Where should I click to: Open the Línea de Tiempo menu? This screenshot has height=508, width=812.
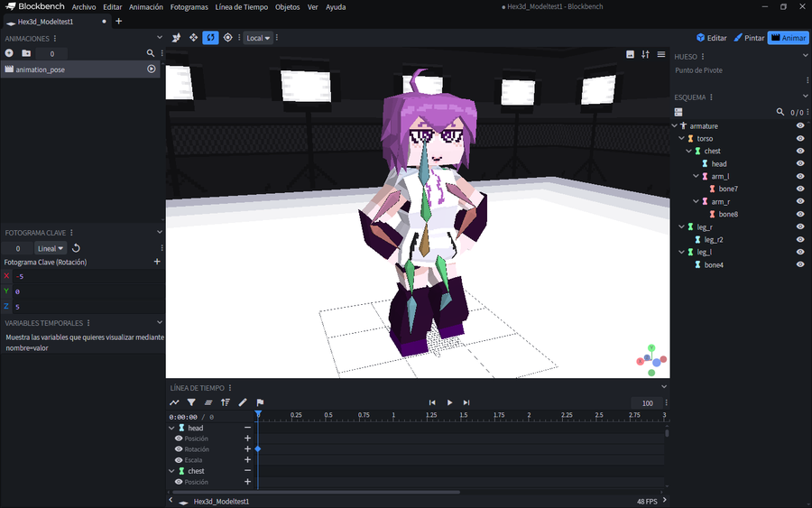point(241,6)
